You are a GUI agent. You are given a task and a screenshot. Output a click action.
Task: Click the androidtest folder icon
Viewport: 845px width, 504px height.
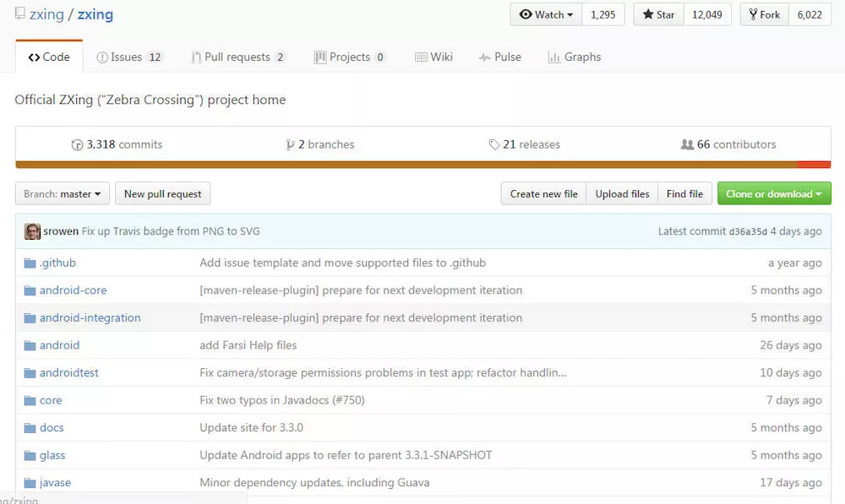pyautogui.click(x=30, y=373)
